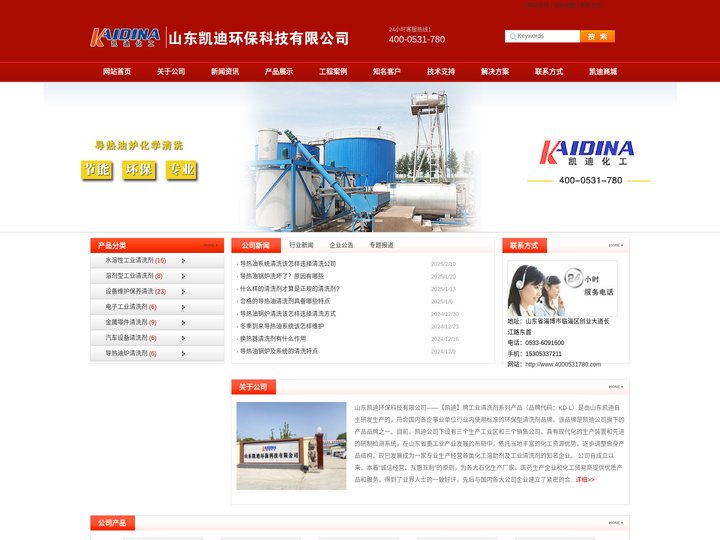This screenshot has width=720, height=540.
Task: Click the magnifier icon in the search box
Action: tap(512, 36)
